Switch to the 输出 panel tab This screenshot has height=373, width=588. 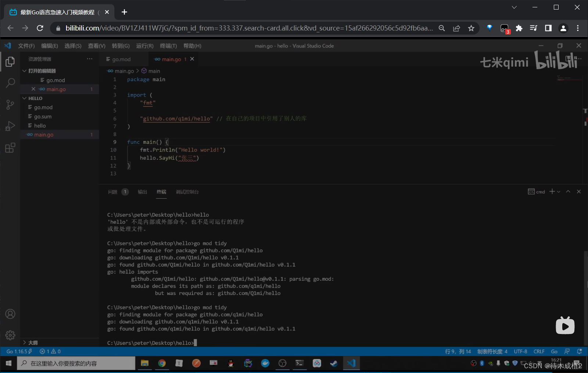[x=142, y=192]
